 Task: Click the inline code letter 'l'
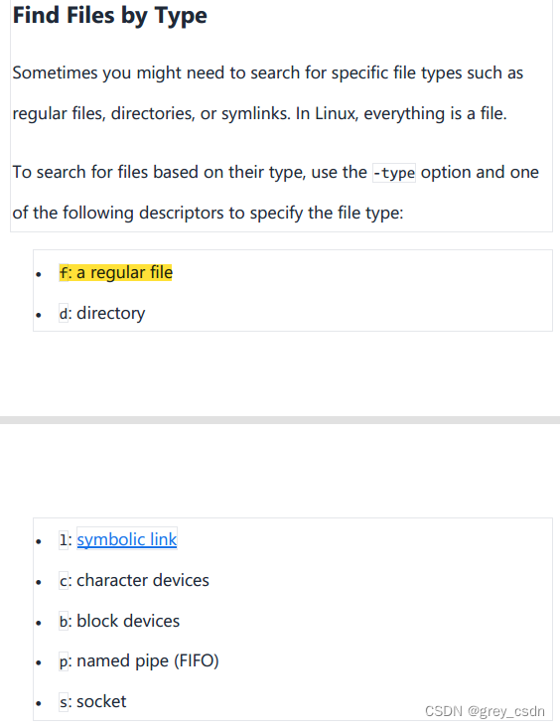64,540
